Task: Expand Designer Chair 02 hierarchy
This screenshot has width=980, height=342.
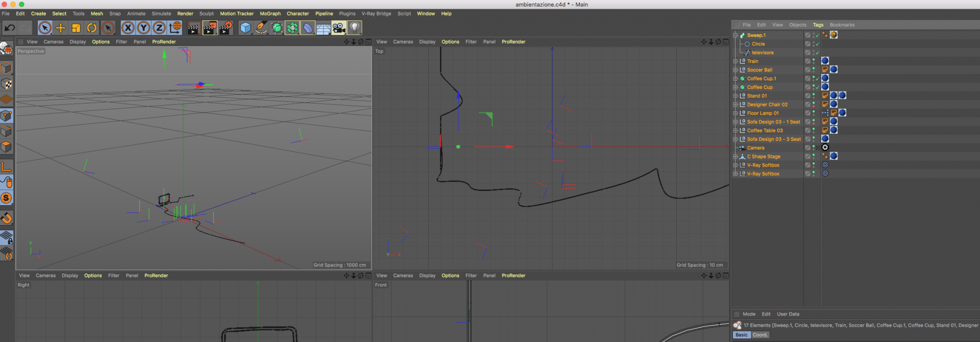Action: (736, 105)
